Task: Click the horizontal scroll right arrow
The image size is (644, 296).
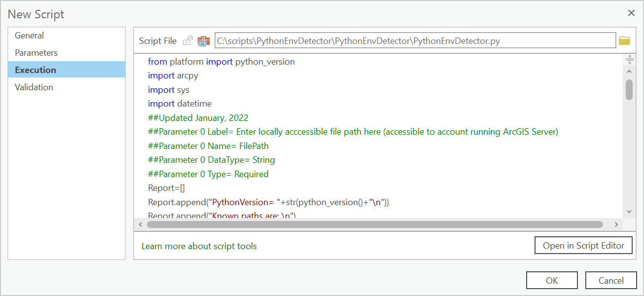Action: (616, 224)
